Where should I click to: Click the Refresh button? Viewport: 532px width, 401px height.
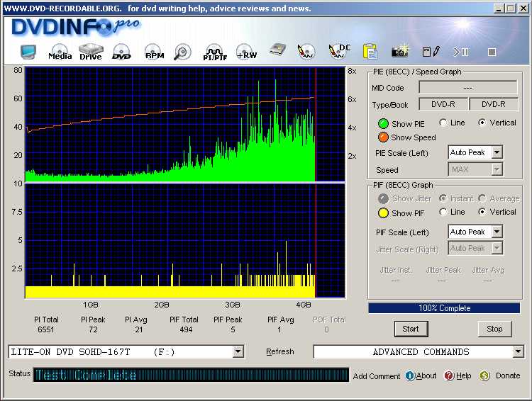click(280, 352)
